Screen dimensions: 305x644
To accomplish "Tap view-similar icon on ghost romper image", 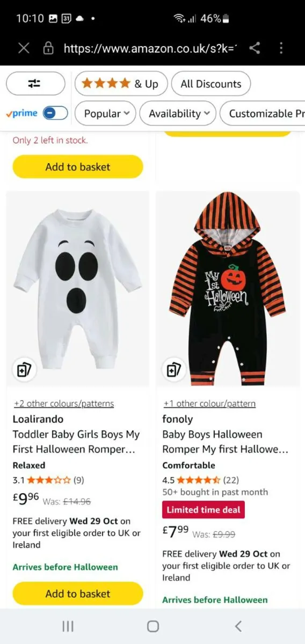I will tap(23, 370).
